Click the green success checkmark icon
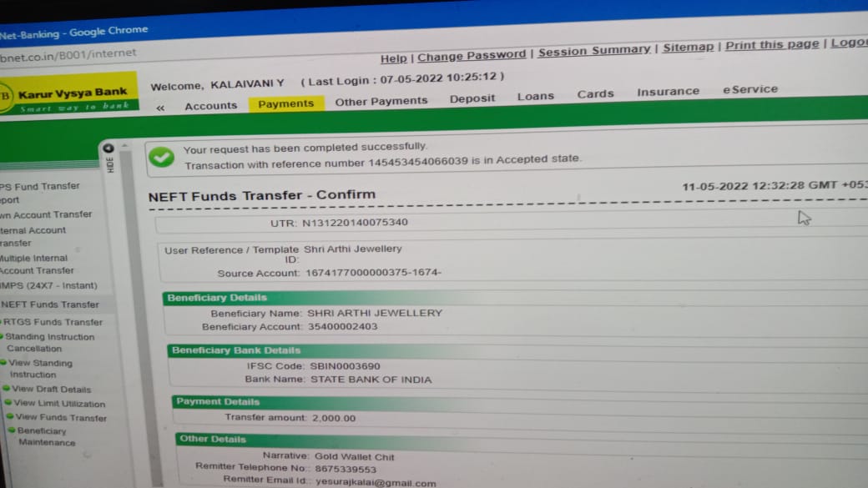 tap(161, 158)
